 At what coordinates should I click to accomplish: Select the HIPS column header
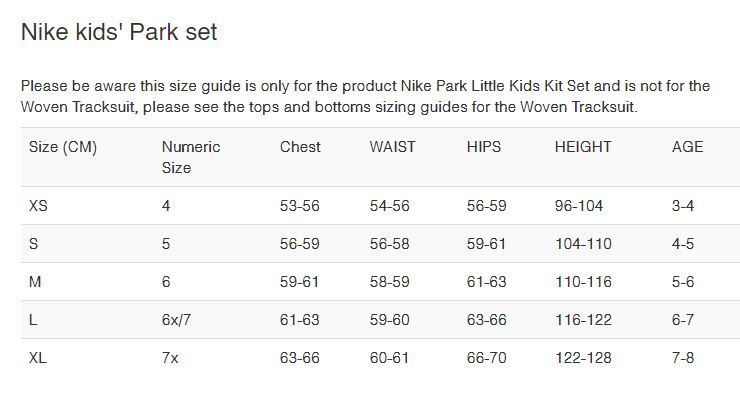pyautogui.click(x=484, y=147)
